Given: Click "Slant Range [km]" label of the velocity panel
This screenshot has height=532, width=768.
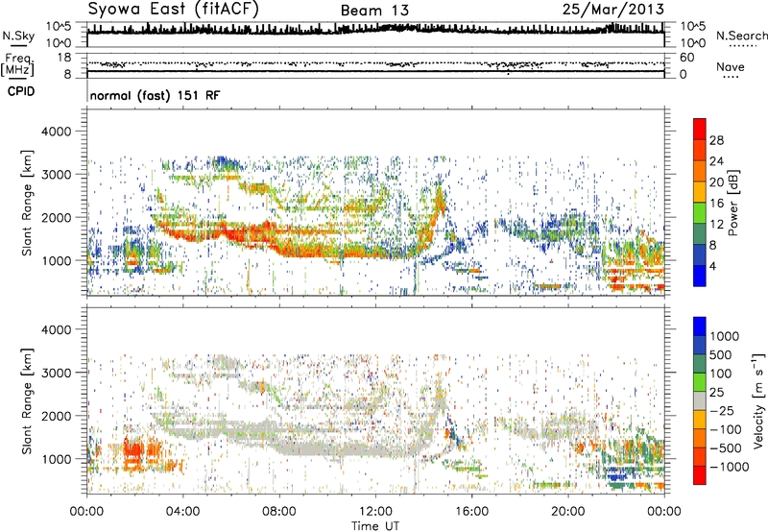Looking at the screenshot, I should 27,401.
